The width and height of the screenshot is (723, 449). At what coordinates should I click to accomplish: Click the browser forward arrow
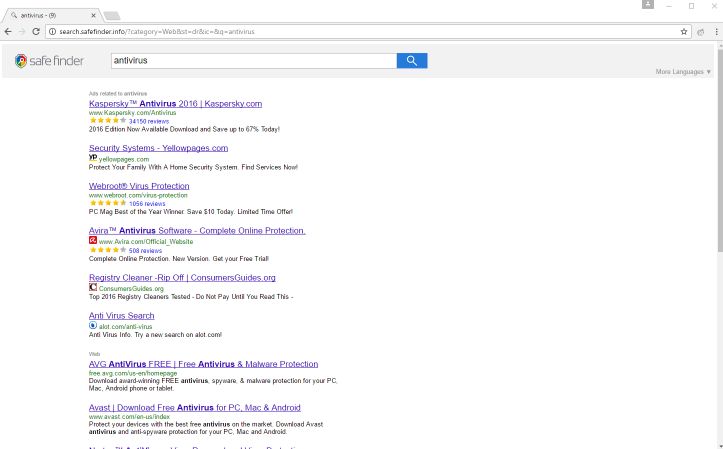(22, 31)
